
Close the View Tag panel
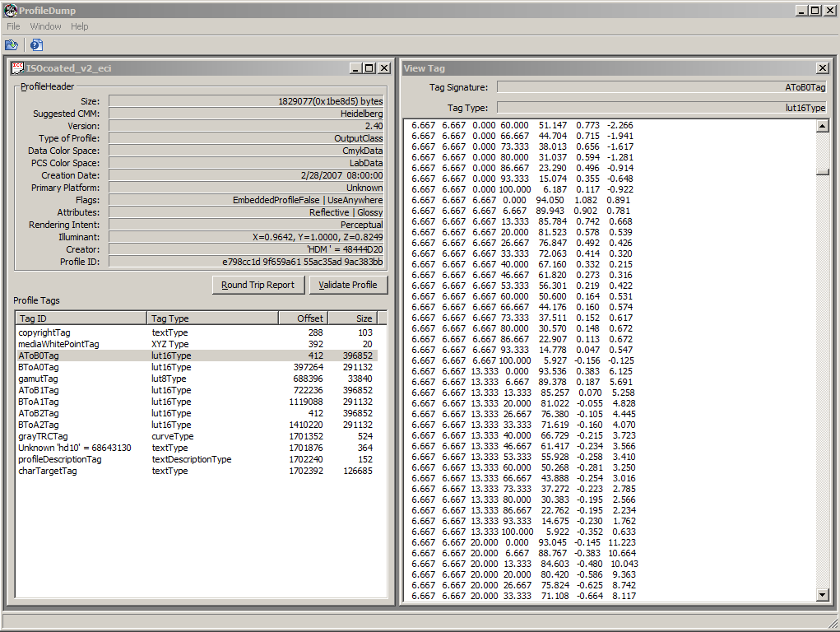click(x=822, y=68)
